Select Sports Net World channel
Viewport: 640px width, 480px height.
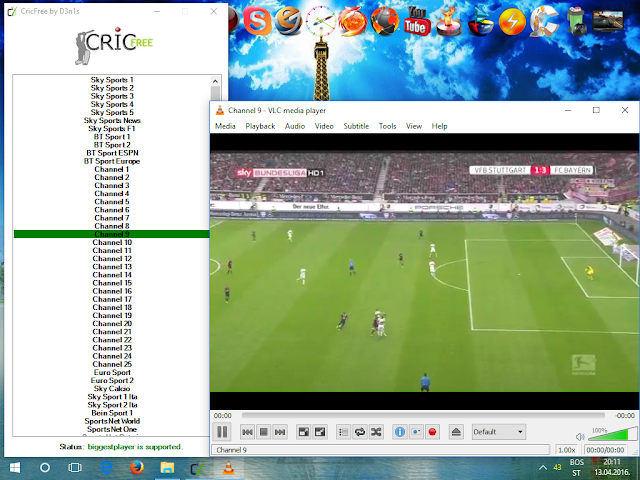click(x=112, y=421)
